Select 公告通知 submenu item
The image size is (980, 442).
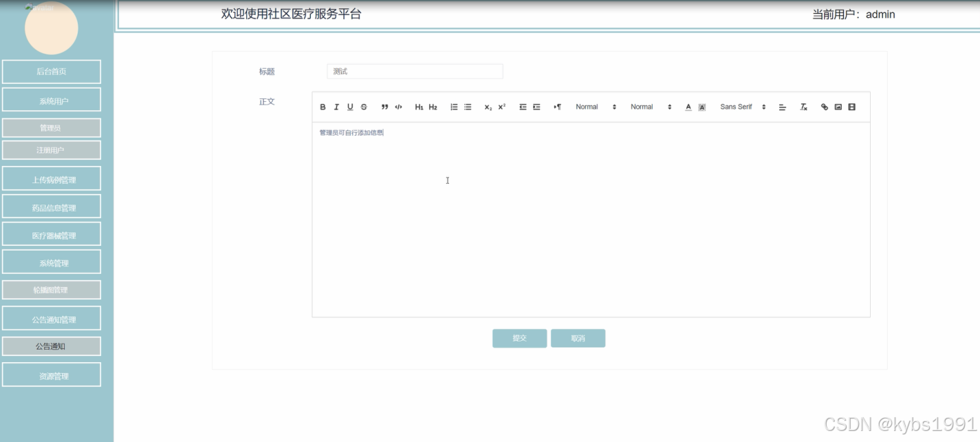[x=52, y=346]
